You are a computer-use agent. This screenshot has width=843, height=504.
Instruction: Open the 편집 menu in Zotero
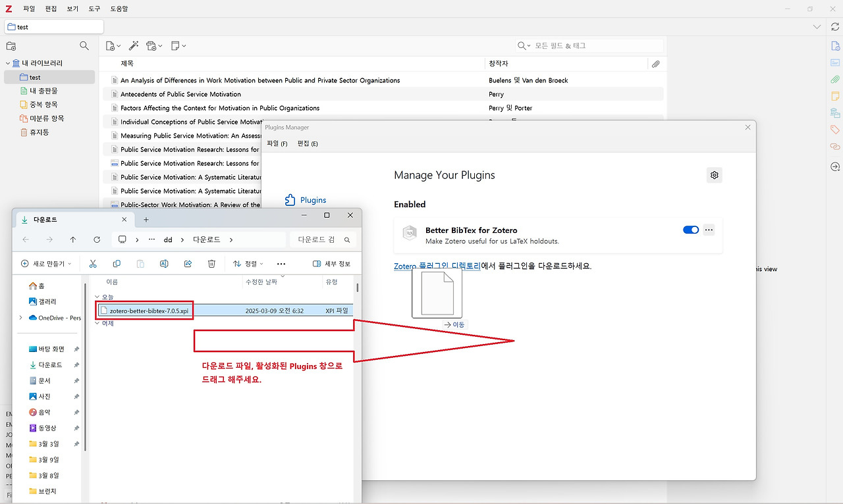(51, 9)
